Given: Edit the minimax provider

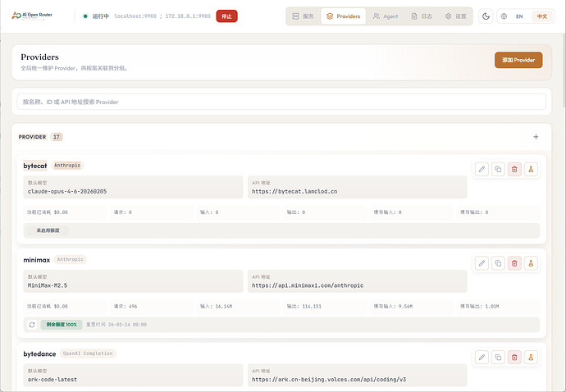Looking at the screenshot, I should [x=482, y=263].
